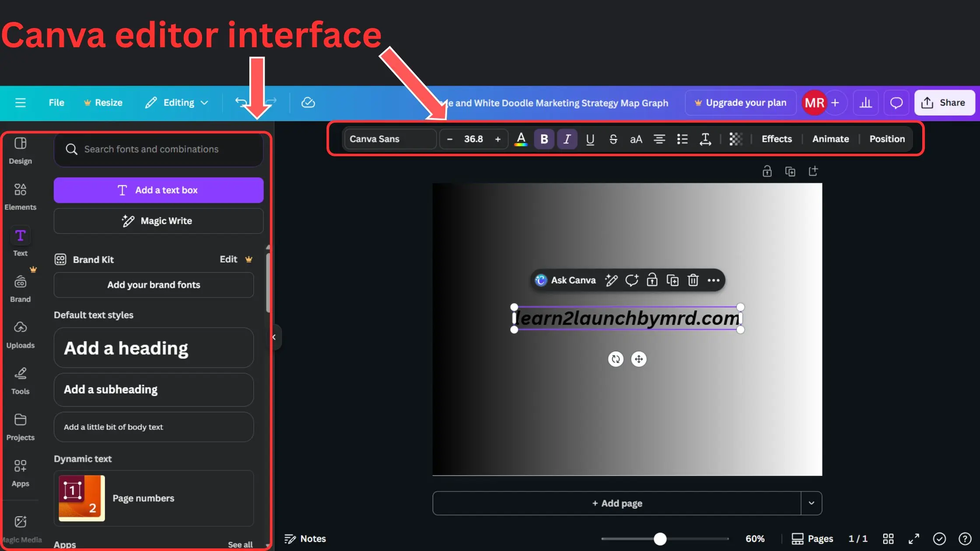The width and height of the screenshot is (980, 551).
Task: Delete the selected text with trash icon
Action: point(693,280)
